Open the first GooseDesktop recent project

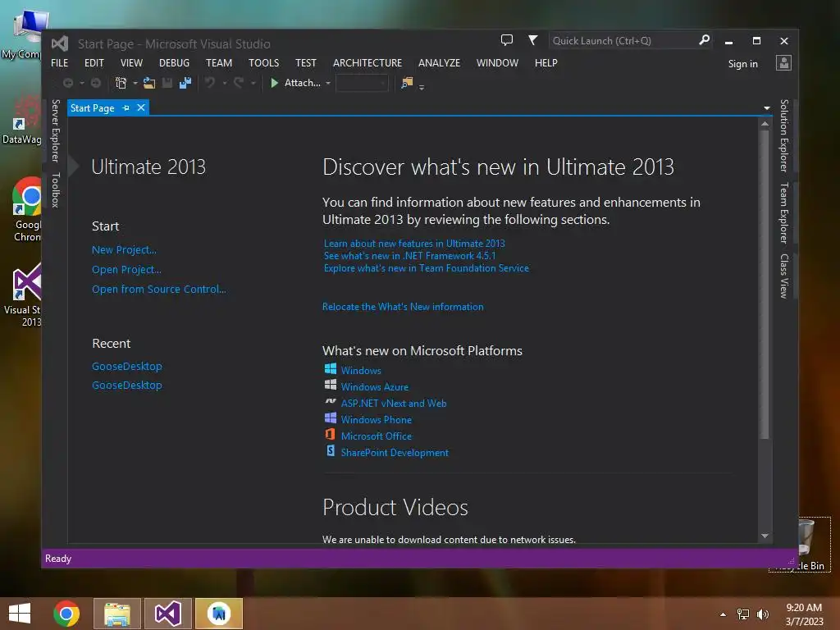pyautogui.click(x=127, y=367)
